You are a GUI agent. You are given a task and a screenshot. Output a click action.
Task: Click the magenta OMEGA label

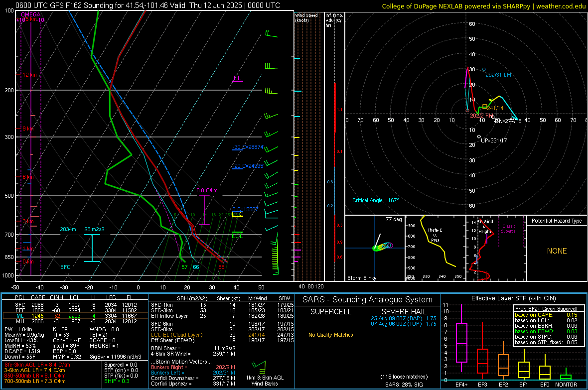(x=30, y=14)
